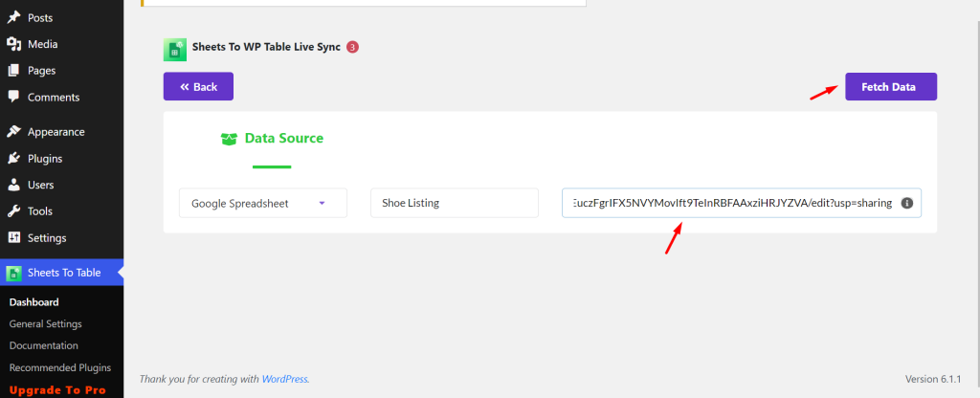Click the Pages icon in sidebar
The image size is (980, 398).
point(13,71)
